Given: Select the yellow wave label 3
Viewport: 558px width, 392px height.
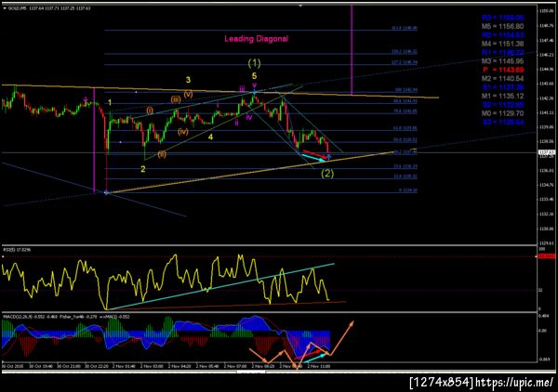Looking at the screenshot, I should coord(188,80).
